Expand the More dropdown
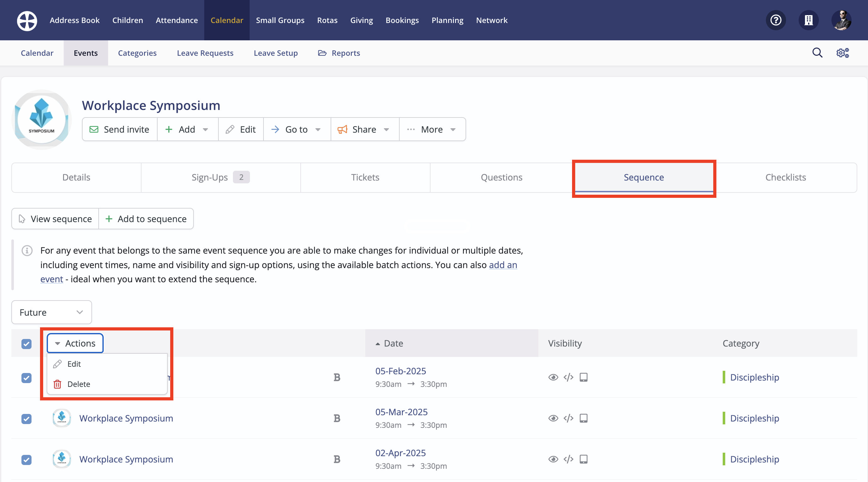The height and width of the screenshot is (482, 868). 432,129
